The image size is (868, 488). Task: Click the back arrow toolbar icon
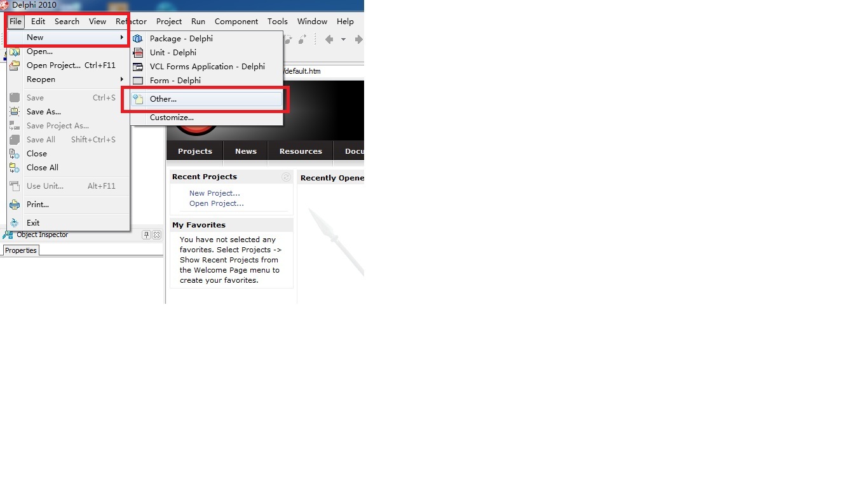coord(329,39)
